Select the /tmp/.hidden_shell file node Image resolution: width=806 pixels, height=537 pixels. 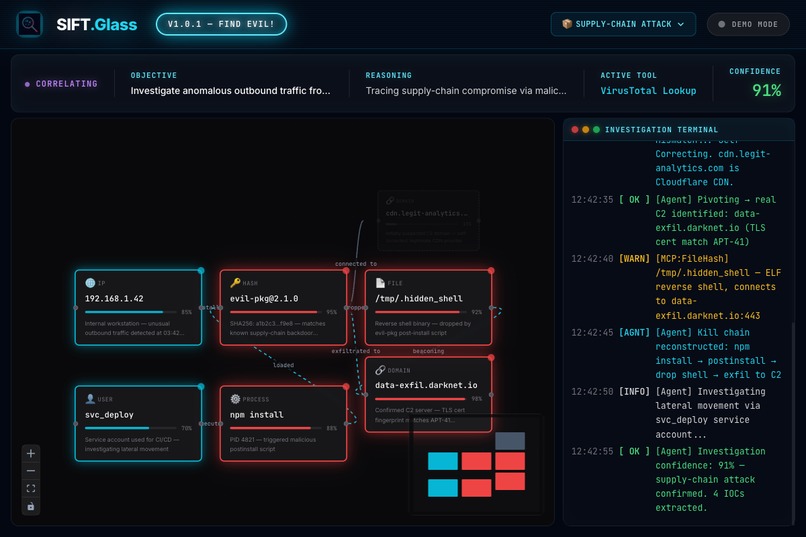(x=428, y=307)
